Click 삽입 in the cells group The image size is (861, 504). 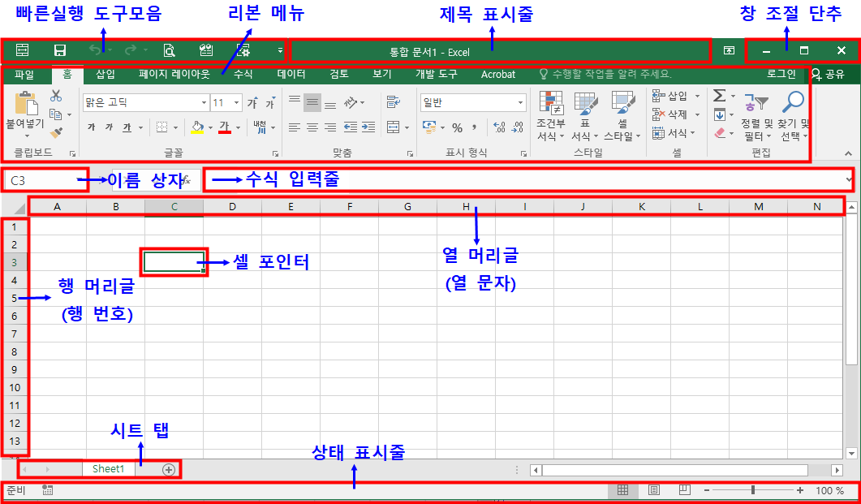676,96
